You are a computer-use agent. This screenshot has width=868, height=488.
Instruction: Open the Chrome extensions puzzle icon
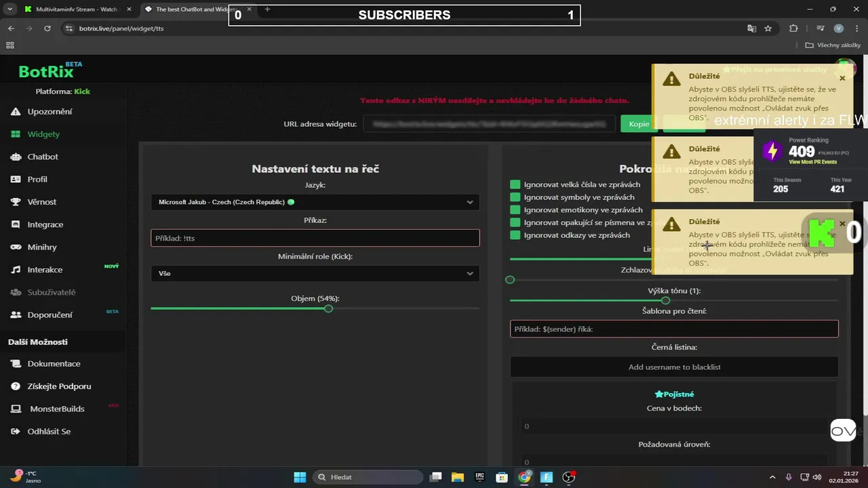pyautogui.click(x=793, y=28)
